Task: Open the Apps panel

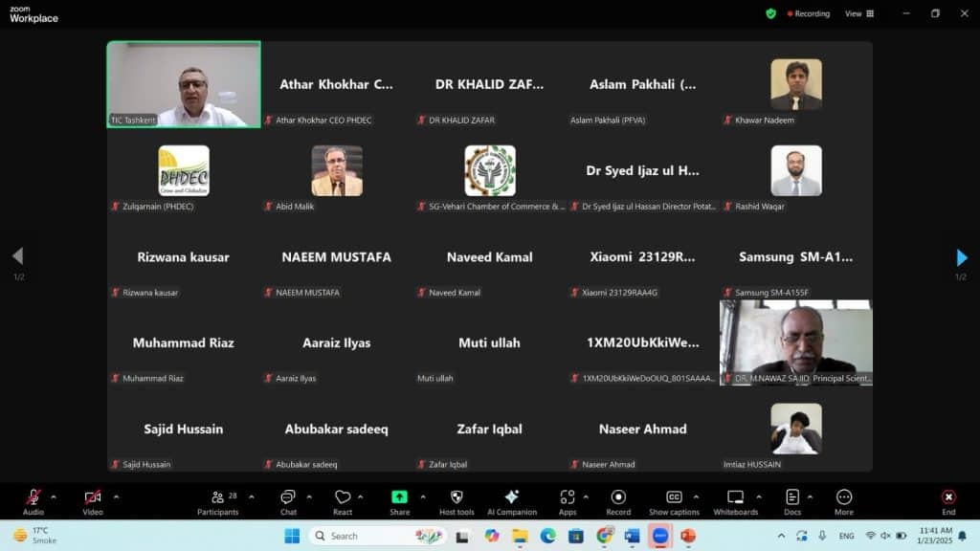Action: point(568,498)
